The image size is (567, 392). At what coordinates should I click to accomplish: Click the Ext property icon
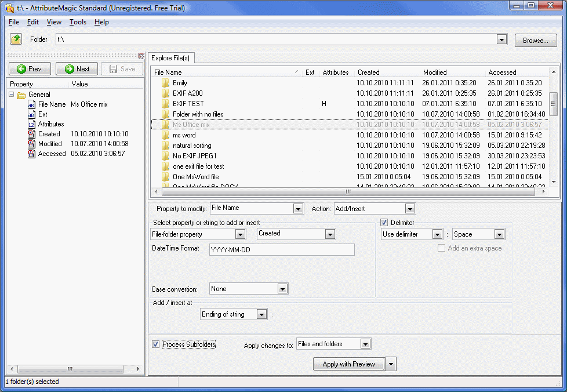(31, 114)
